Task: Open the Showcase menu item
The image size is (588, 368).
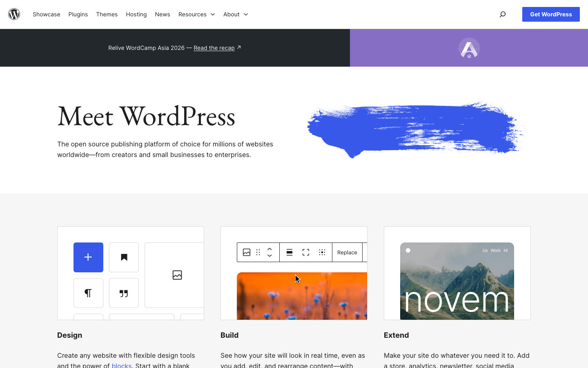Action: tap(46, 14)
